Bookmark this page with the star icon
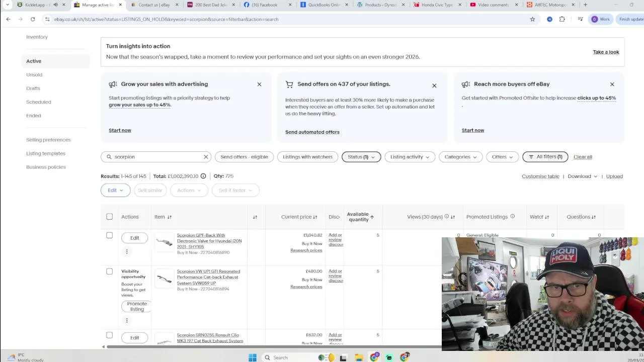Screen dimensions: 644x362 click(532, 19)
